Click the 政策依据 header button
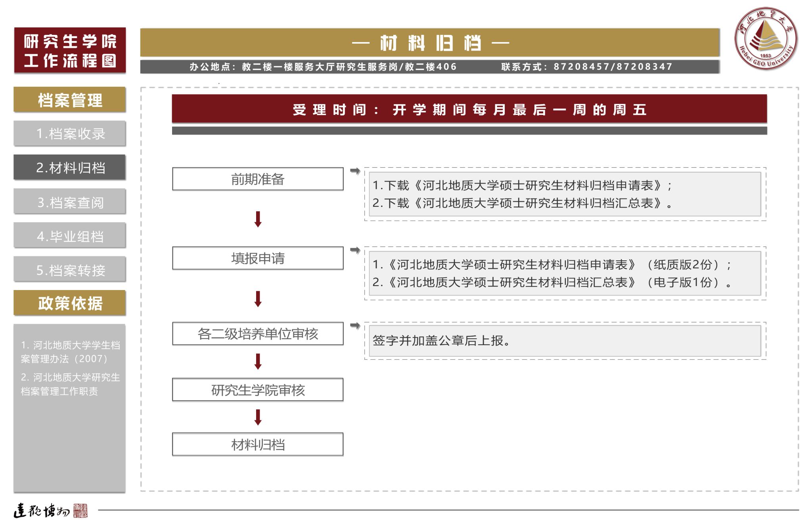 click(70, 303)
